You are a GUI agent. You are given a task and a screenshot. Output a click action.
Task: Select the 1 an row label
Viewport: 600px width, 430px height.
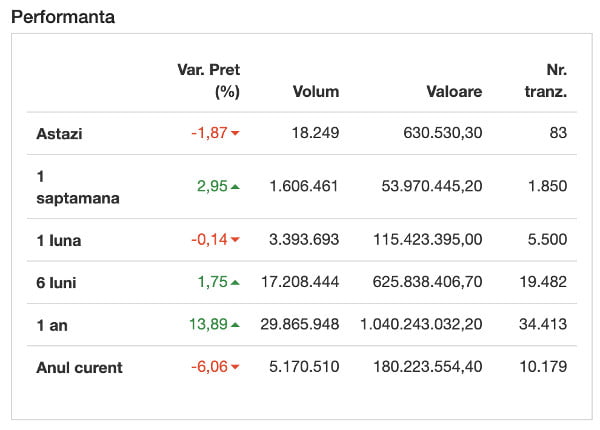pos(51,325)
